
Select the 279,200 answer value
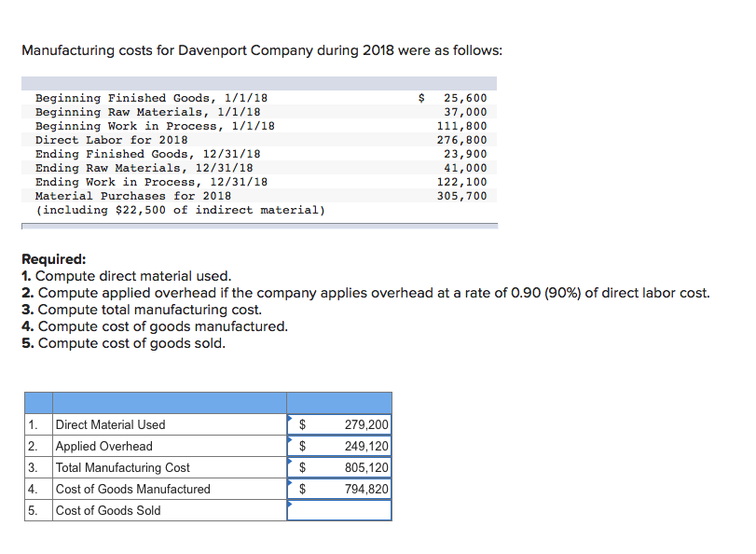[x=365, y=424]
